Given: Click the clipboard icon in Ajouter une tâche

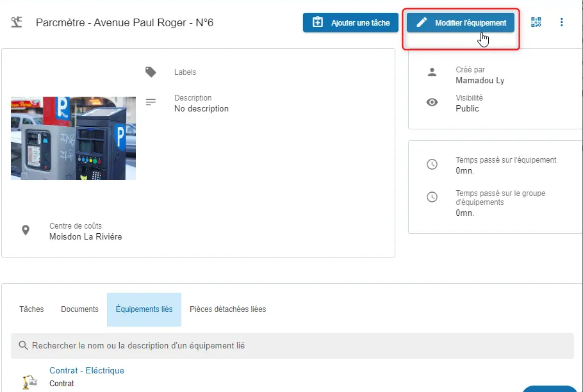Looking at the screenshot, I should click(318, 22).
